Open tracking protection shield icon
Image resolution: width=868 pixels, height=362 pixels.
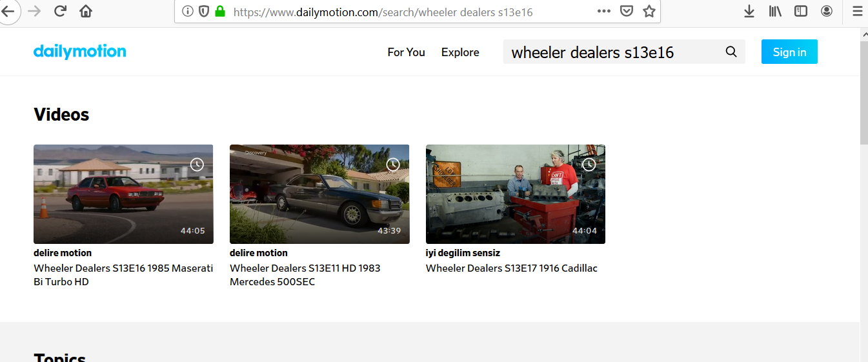coord(204,11)
